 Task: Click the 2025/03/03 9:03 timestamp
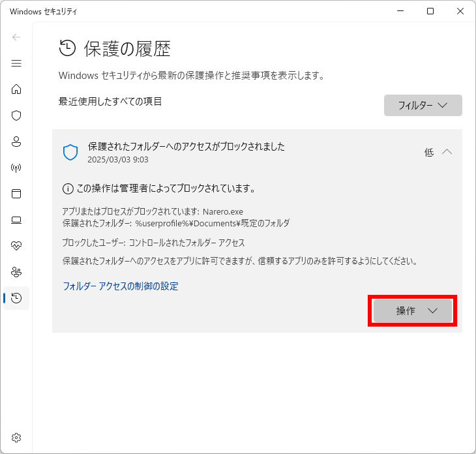118,160
